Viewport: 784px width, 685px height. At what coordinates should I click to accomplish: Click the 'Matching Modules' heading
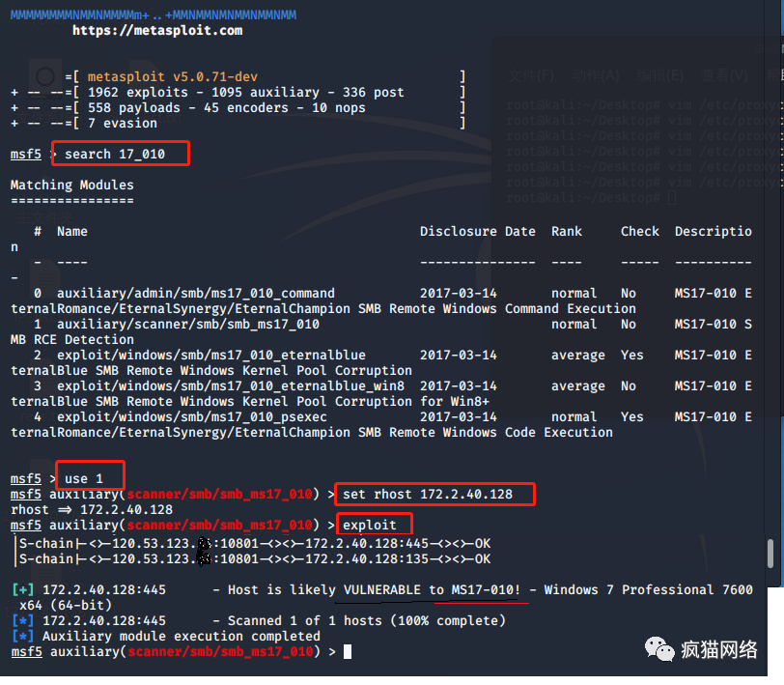72,186
